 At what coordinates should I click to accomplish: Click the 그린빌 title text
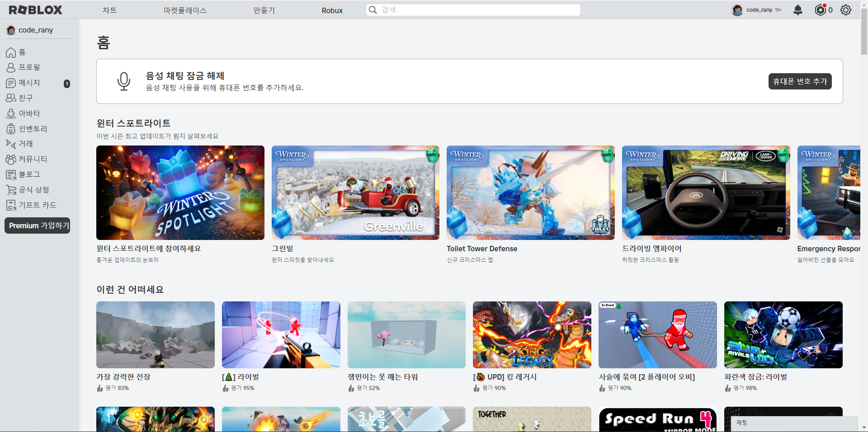point(283,249)
